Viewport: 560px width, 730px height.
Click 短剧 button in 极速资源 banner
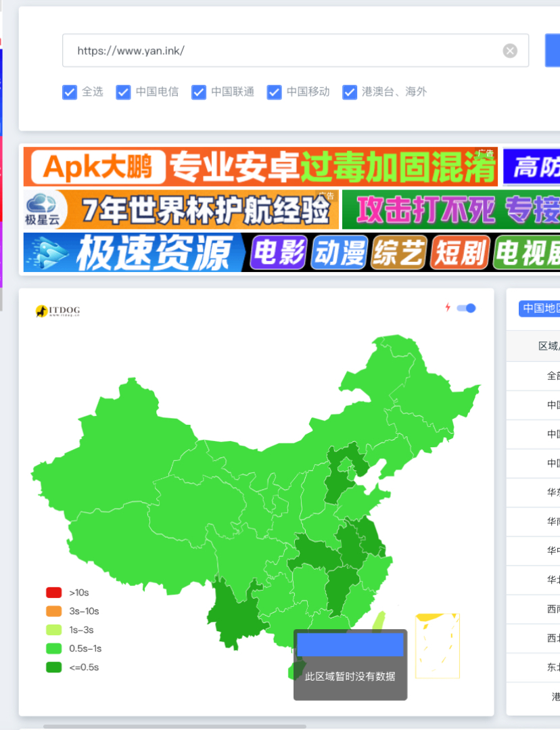click(460, 253)
